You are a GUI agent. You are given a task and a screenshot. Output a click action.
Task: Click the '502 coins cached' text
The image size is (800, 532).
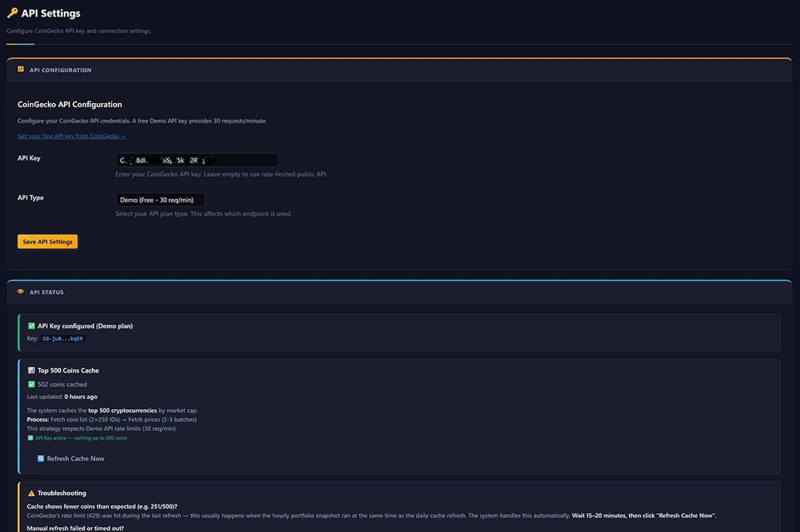click(x=62, y=385)
